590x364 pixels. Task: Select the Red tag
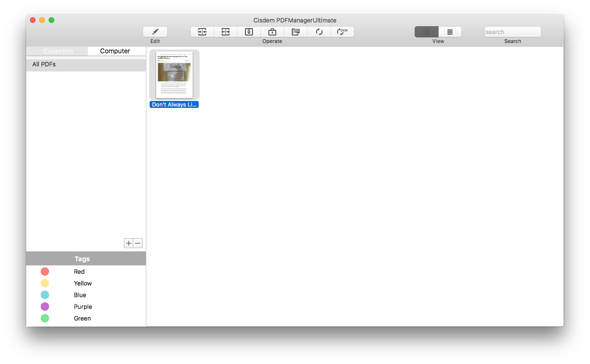tap(79, 271)
